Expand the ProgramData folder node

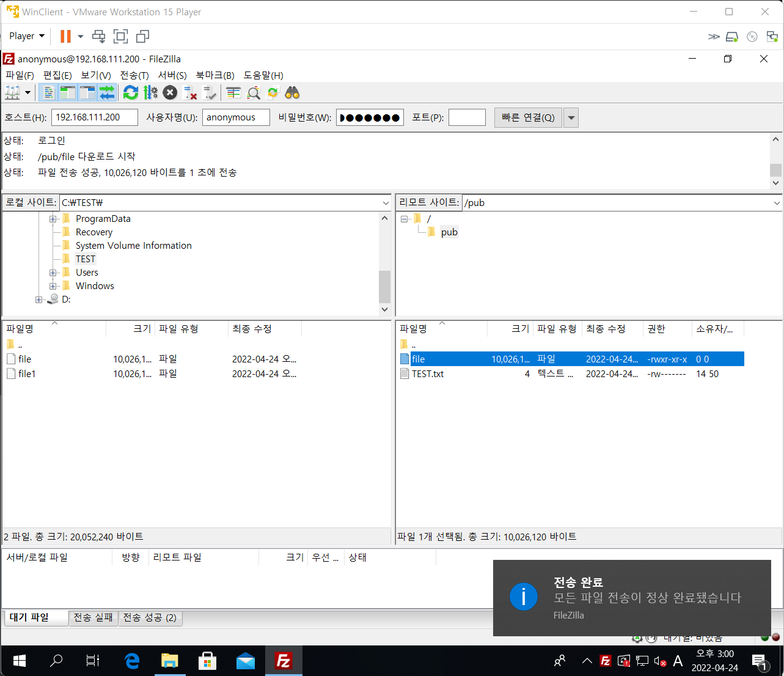pos(53,219)
